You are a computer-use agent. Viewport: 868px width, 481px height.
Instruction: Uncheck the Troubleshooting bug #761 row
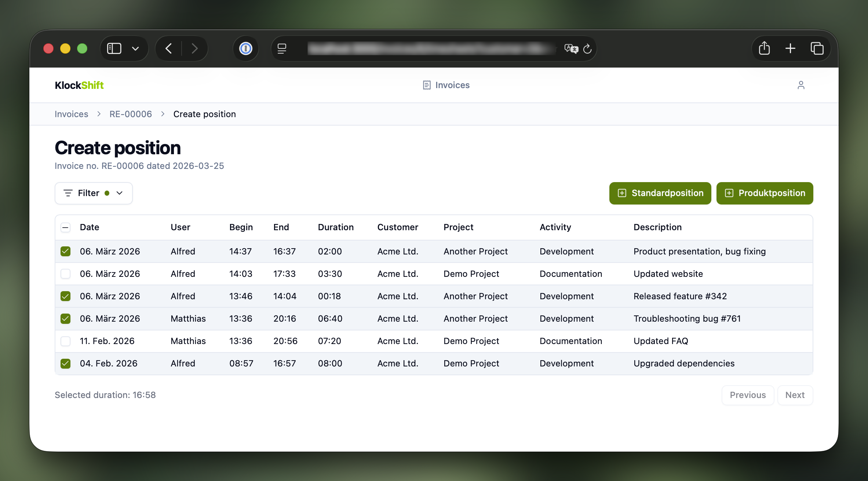(x=65, y=319)
